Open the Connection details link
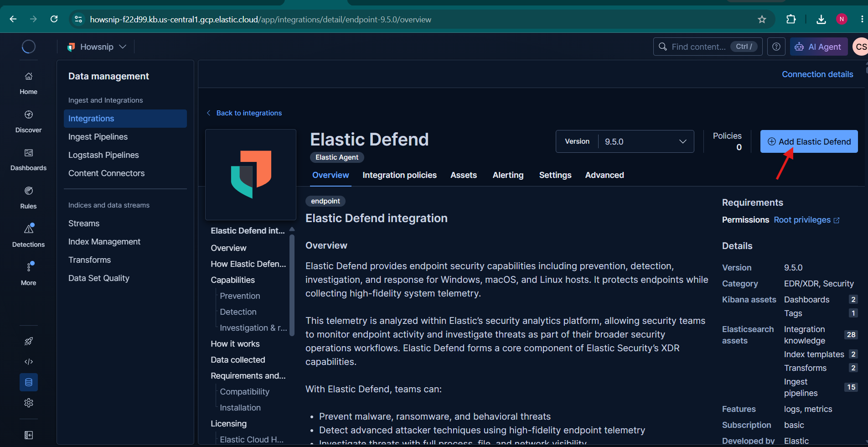Screen dimensions: 868x447 click(817, 74)
